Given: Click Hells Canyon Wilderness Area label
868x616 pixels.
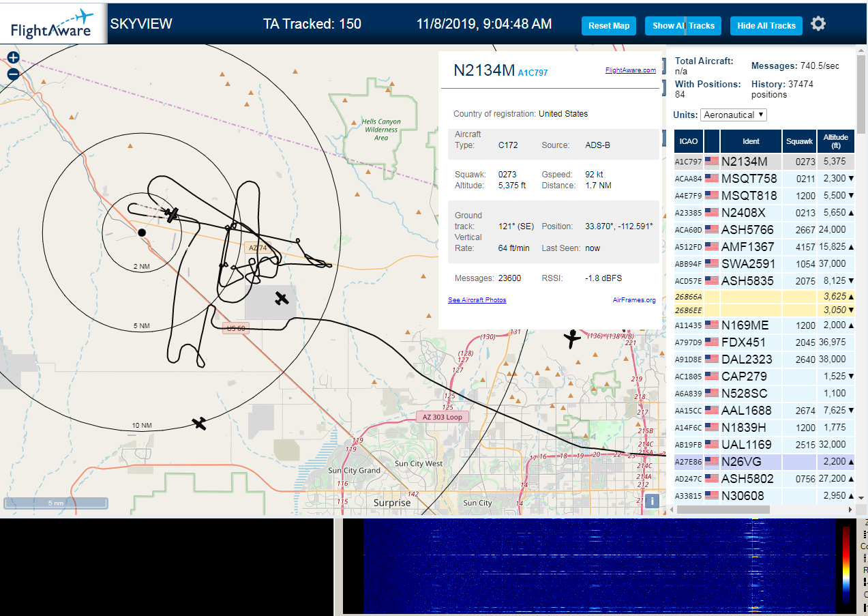Looking at the screenshot, I should point(381,130).
